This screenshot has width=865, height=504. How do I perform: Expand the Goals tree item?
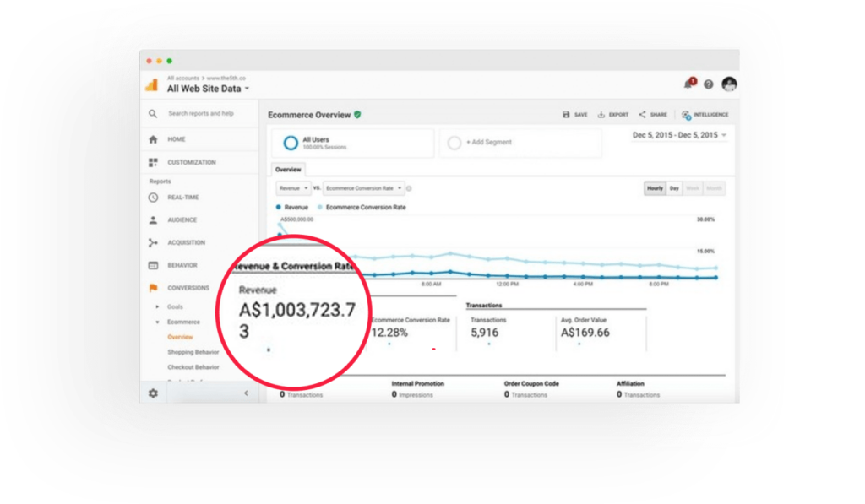(157, 306)
